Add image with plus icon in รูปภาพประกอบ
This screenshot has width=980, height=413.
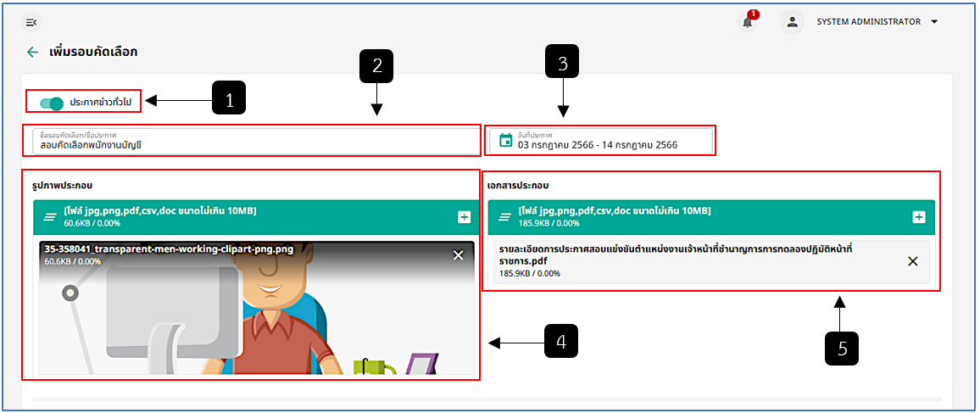464,217
